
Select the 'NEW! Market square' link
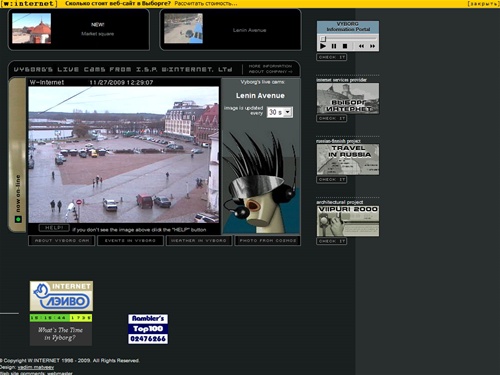click(x=98, y=29)
